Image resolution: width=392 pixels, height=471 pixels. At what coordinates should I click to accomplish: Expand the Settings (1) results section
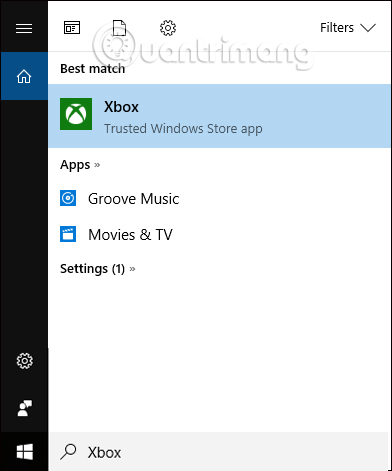[x=98, y=269]
